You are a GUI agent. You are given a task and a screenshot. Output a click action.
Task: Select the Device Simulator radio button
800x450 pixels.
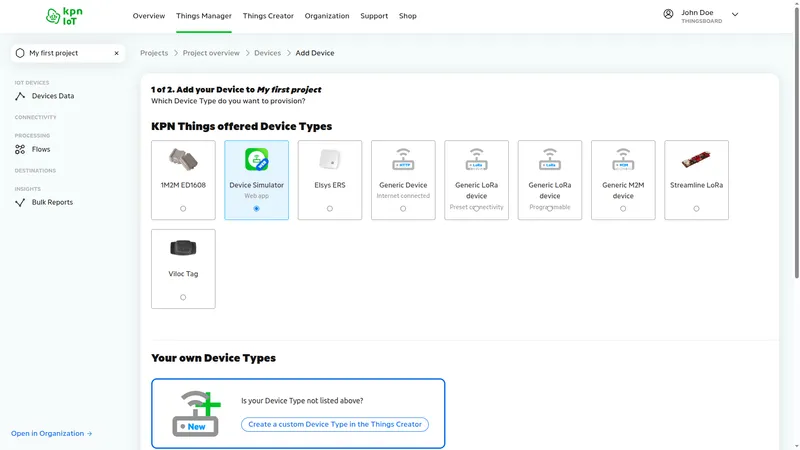[x=257, y=209]
